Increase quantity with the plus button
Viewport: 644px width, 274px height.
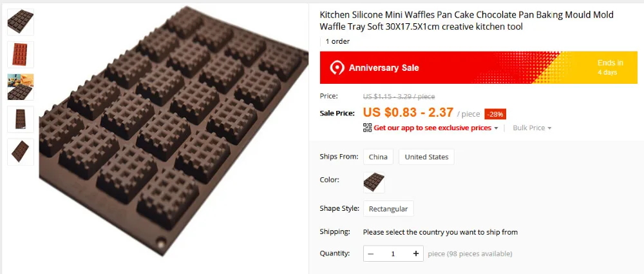pyautogui.click(x=415, y=253)
